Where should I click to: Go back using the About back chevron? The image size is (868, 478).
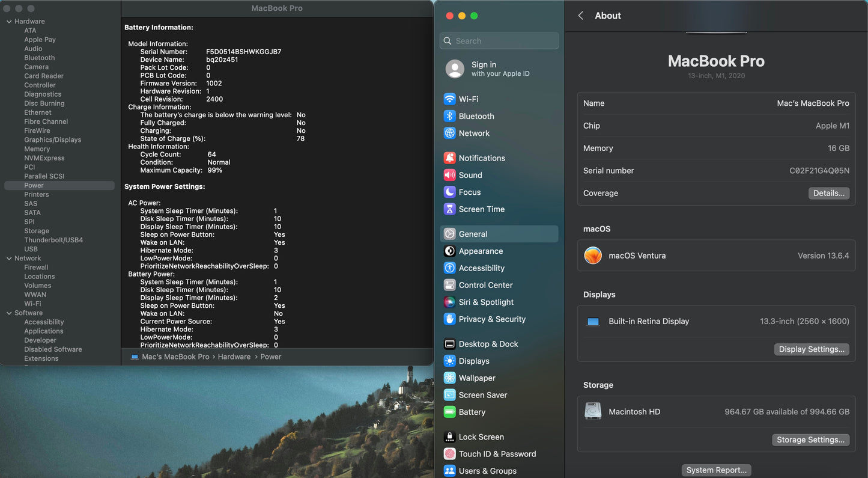pos(581,16)
